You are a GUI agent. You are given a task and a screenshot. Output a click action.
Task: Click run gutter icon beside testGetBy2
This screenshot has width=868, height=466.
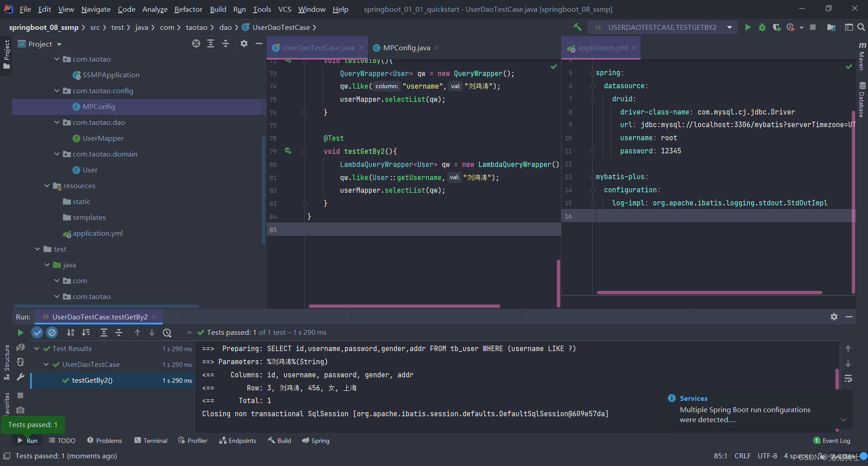288,151
